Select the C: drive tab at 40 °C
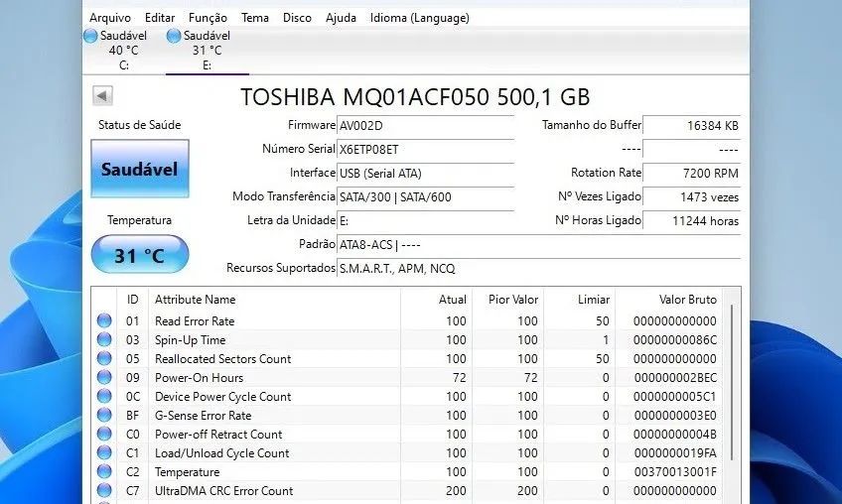 click(x=123, y=51)
